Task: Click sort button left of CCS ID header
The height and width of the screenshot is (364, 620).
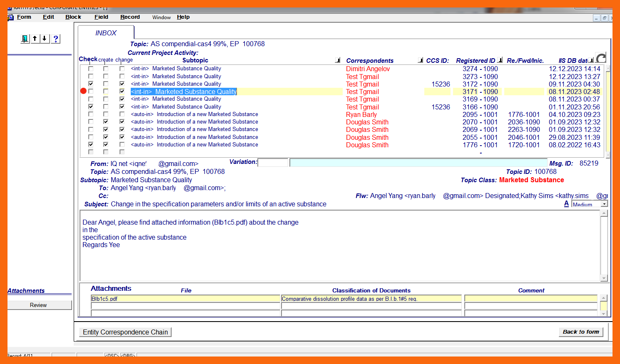Action: pos(421,60)
